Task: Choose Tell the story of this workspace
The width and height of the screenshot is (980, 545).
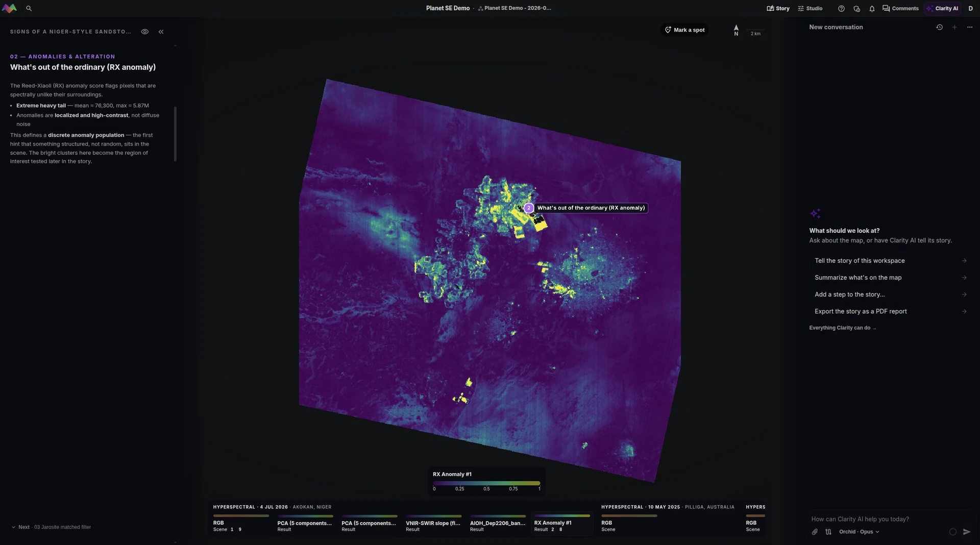Action: click(x=890, y=261)
